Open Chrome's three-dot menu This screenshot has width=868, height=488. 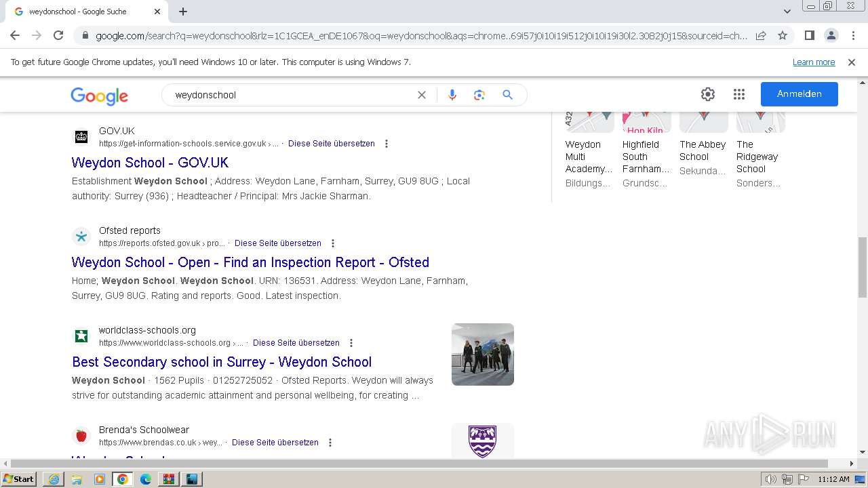853,35
